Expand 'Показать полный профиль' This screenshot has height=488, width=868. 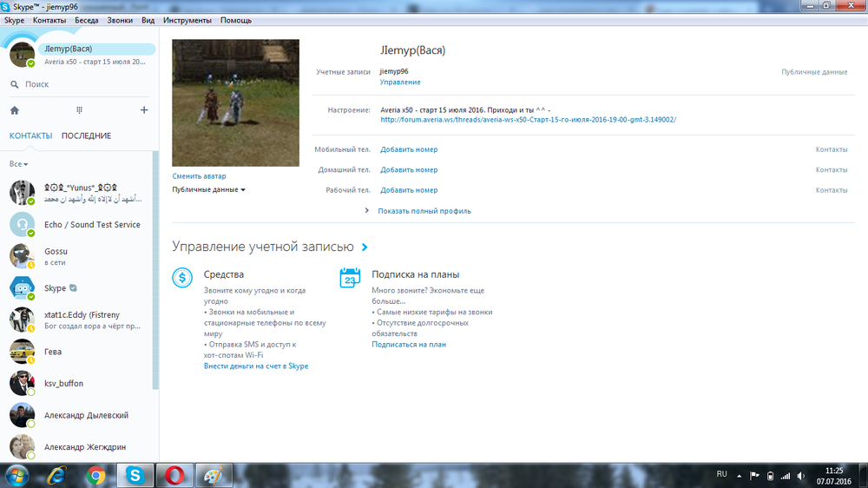424,211
